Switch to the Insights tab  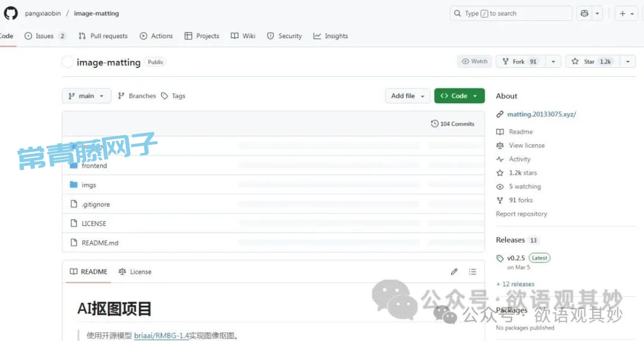pyautogui.click(x=330, y=36)
